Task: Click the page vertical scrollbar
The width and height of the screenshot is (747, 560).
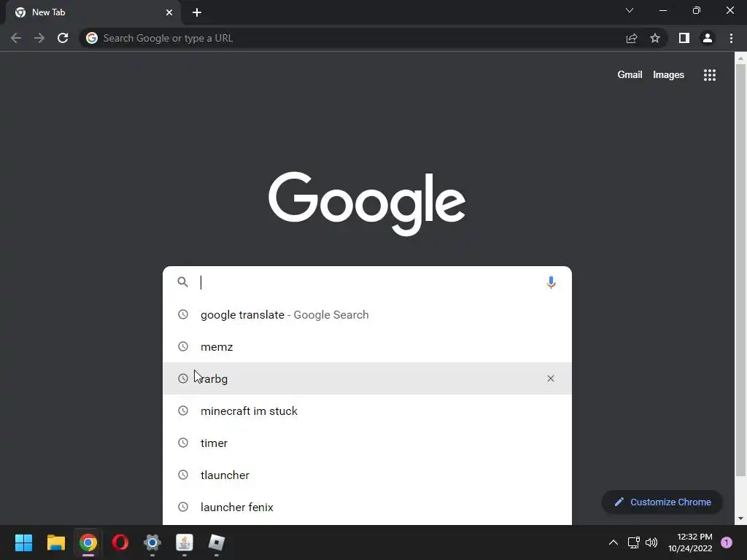Action: 740,270
